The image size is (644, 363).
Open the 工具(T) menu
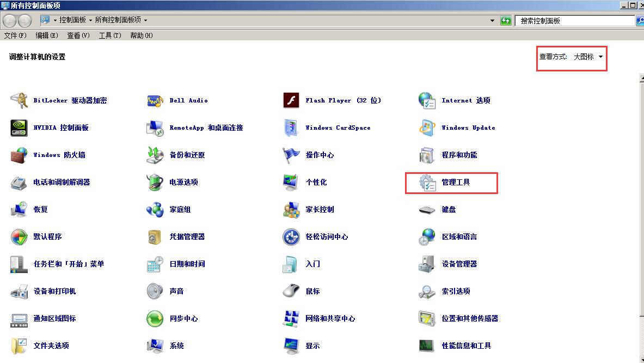tap(109, 35)
